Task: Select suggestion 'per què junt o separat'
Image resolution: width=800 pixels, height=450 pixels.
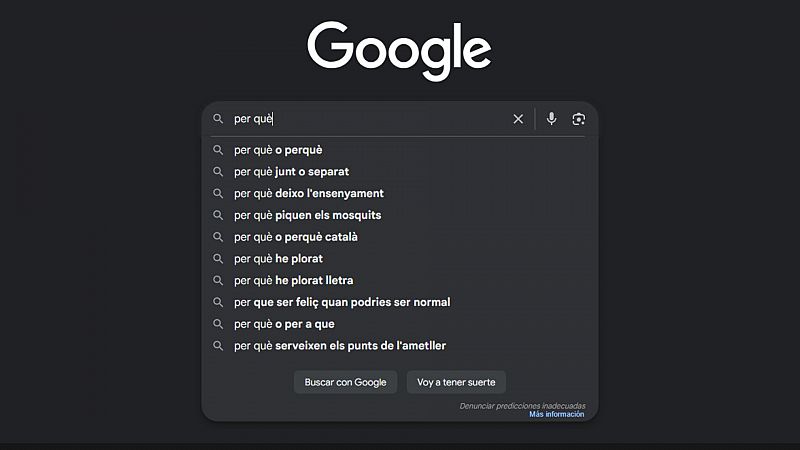Action: coord(291,172)
